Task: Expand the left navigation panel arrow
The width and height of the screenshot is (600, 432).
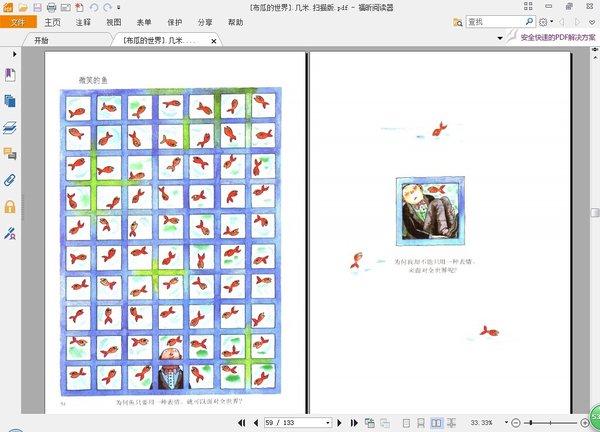Action: pos(15,54)
